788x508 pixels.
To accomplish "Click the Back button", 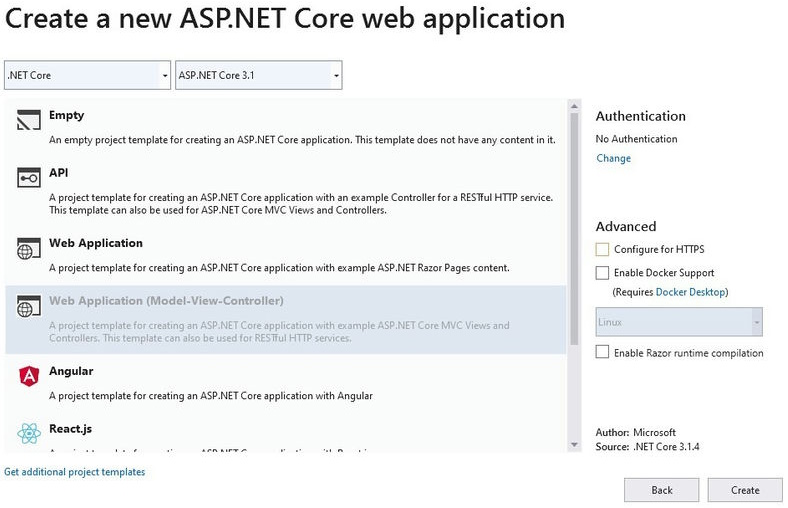I will point(661,490).
